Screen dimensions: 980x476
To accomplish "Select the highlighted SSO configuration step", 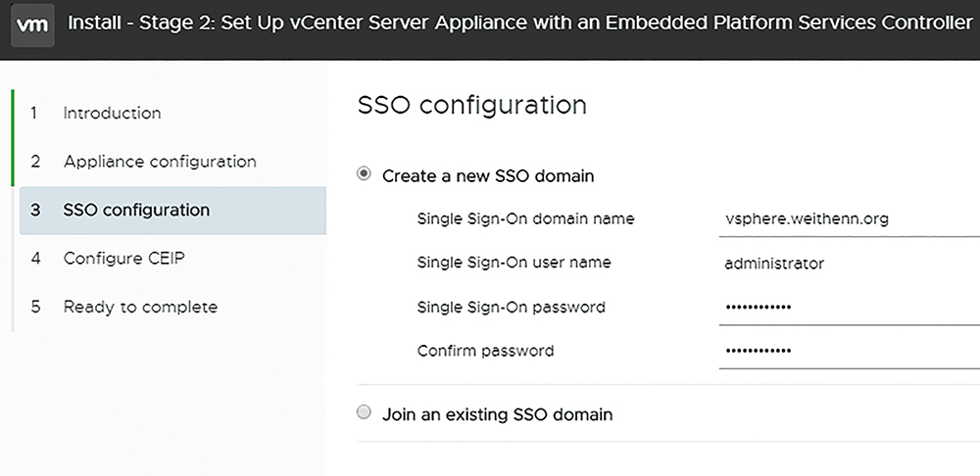I will (x=172, y=211).
